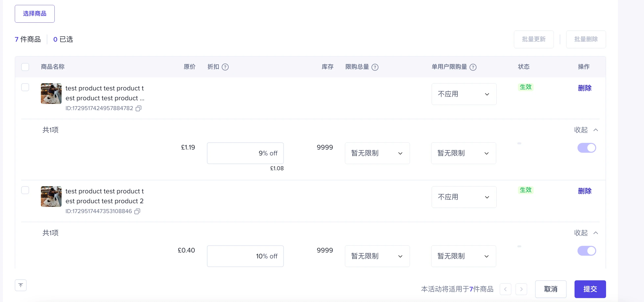Open the 限购总量 help tooltip
644x302 pixels.
pos(375,67)
